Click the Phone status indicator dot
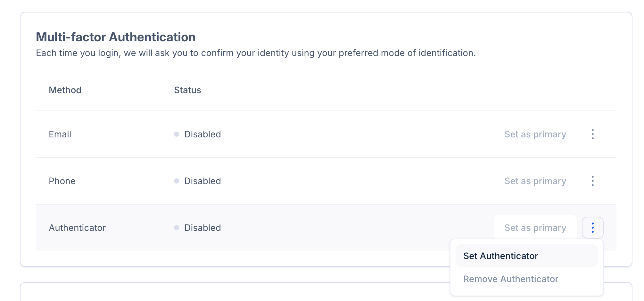644x301 pixels. point(177,181)
